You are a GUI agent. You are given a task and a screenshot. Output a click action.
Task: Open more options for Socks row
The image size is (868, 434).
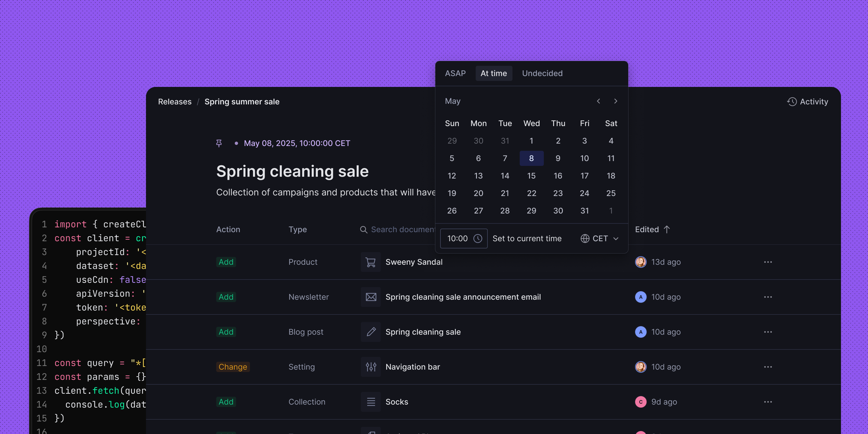[x=768, y=402]
